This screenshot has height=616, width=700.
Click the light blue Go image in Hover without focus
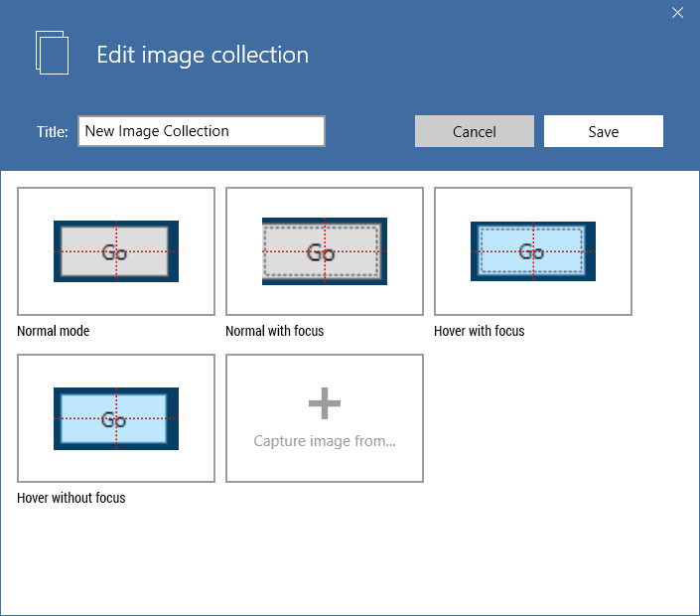pos(116,418)
